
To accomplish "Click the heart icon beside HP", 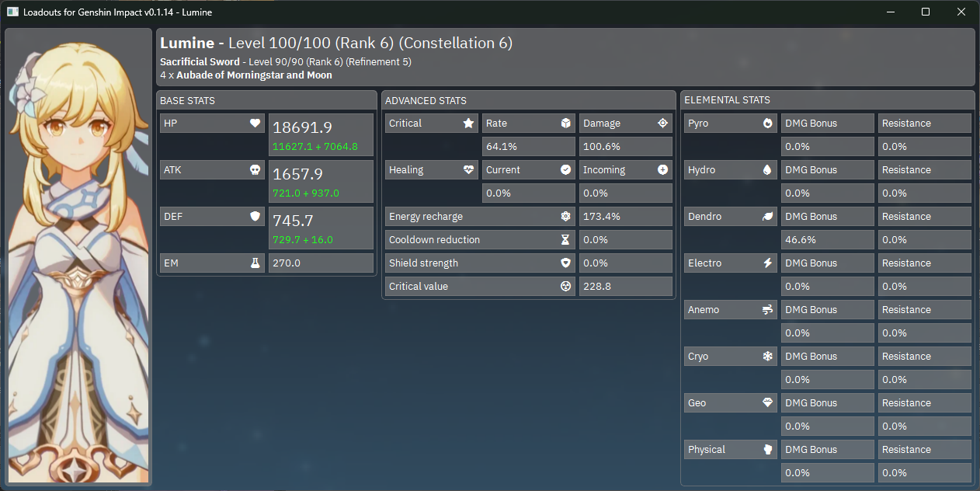I will tap(255, 124).
